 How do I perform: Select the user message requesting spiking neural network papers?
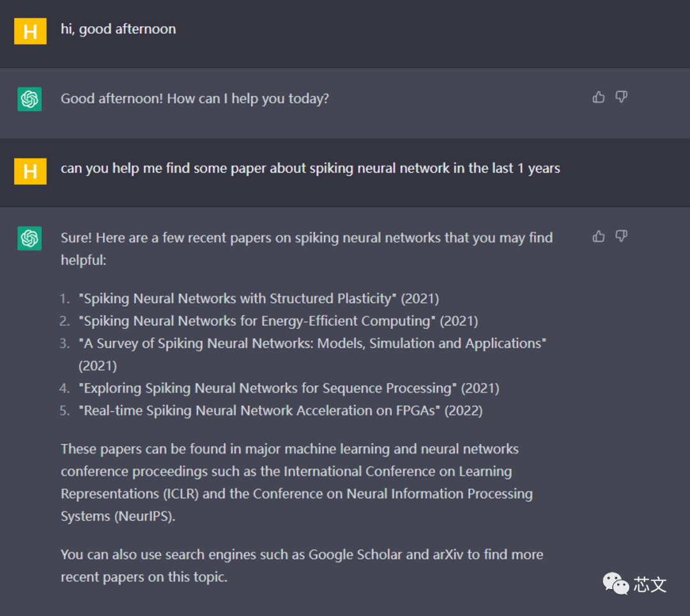pyautogui.click(x=310, y=169)
